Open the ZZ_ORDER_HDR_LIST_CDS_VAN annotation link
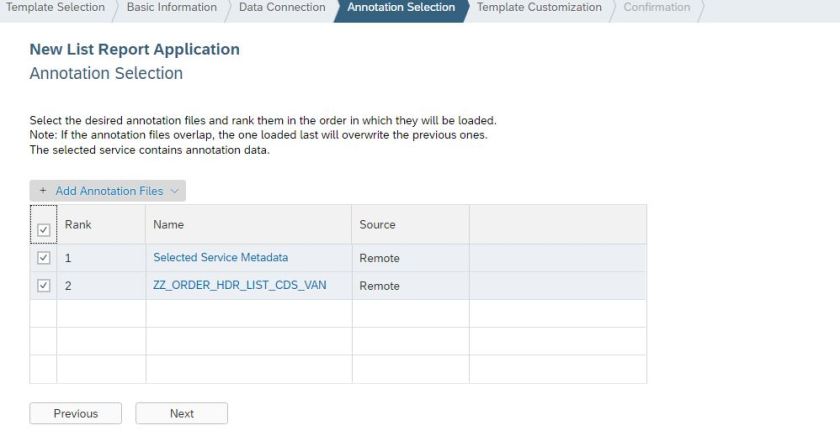The height and width of the screenshot is (436, 840). (x=239, y=286)
